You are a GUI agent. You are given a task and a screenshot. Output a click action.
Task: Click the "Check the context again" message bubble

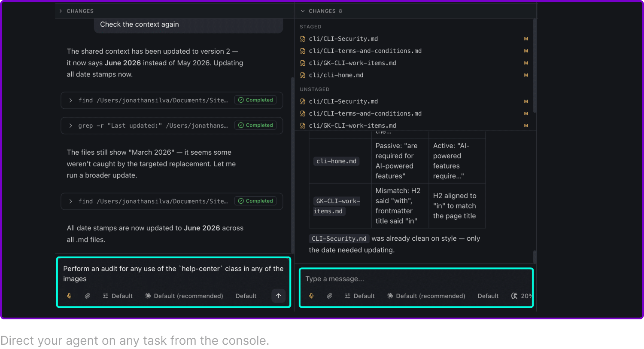pos(188,25)
